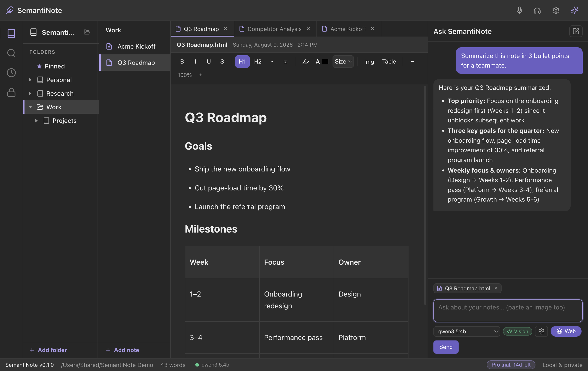588x371 pixels.
Task: Toggle italic formatting
Action: pyautogui.click(x=195, y=62)
